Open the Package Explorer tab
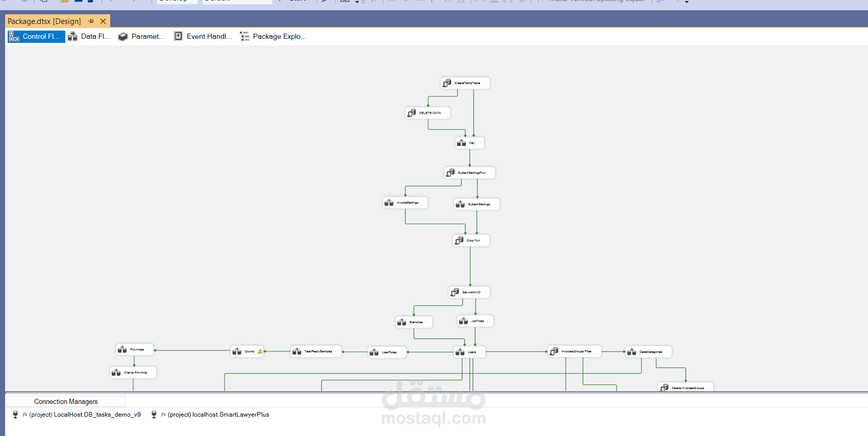The height and width of the screenshot is (436, 868). click(273, 37)
